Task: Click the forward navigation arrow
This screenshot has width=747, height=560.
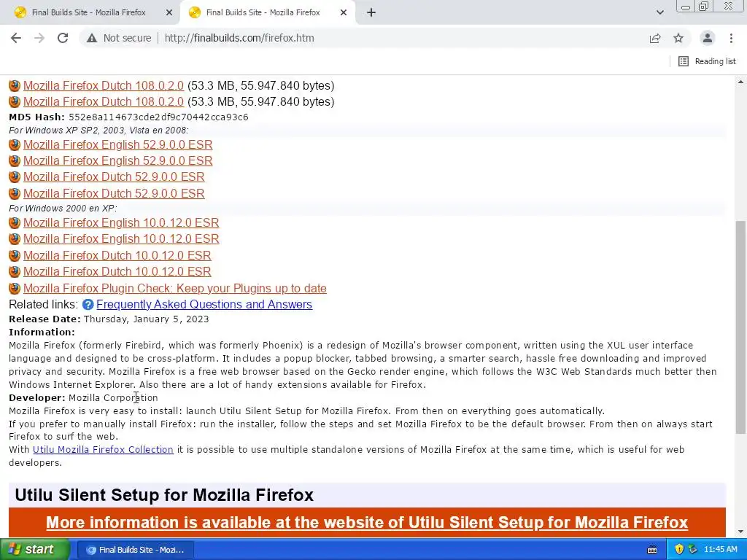Action: (39, 38)
